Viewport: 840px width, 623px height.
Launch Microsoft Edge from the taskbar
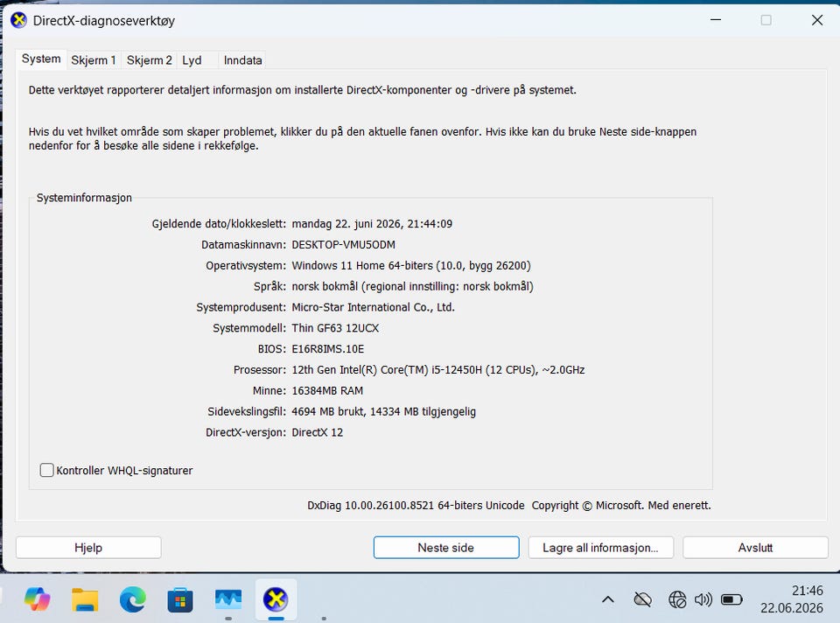pyautogui.click(x=133, y=599)
